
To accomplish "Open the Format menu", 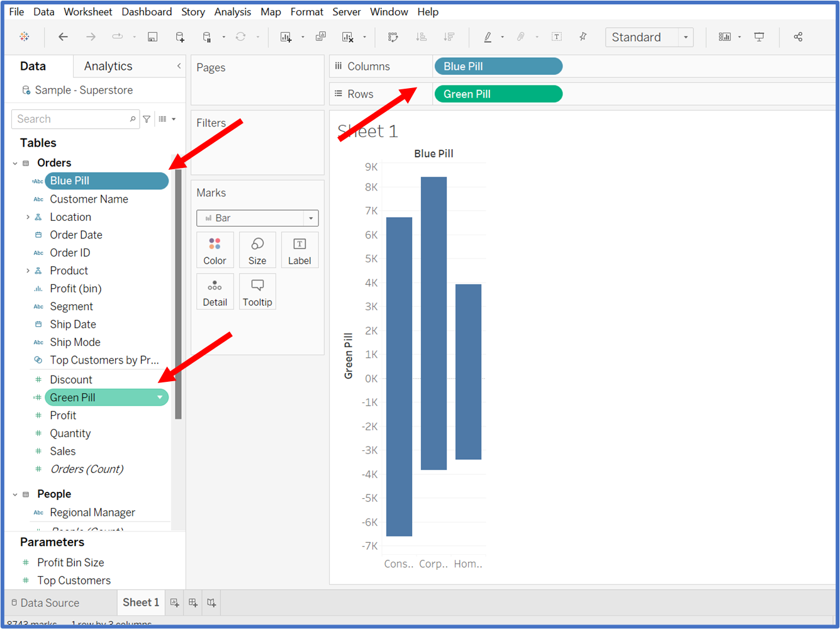I will click(x=307, y=11).
